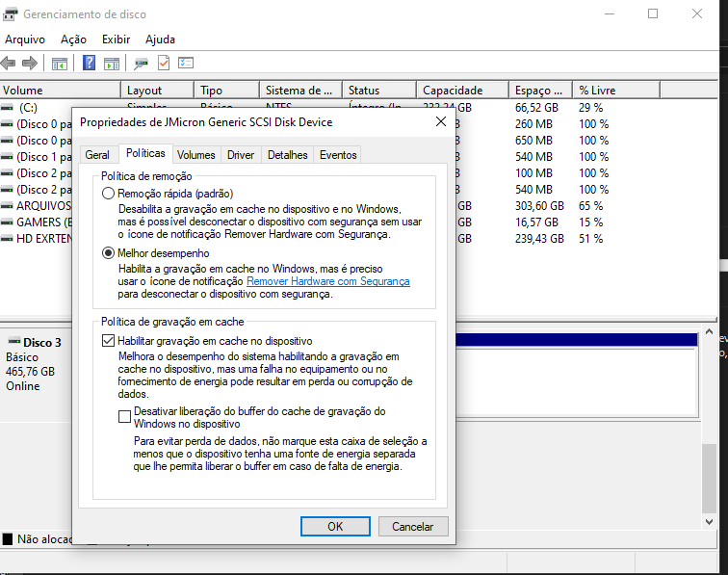Select the Políticas tab
728x575 pixels.
(x=145, y=153)
